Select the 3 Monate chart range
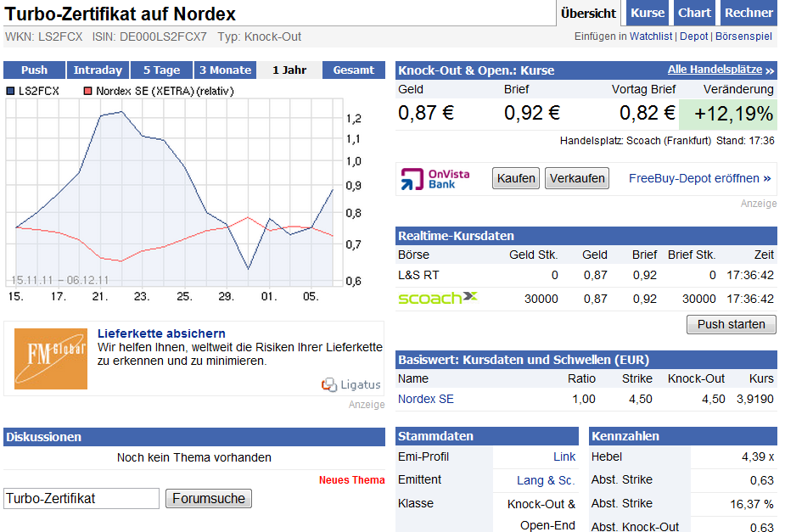 (x=225, y=70)
